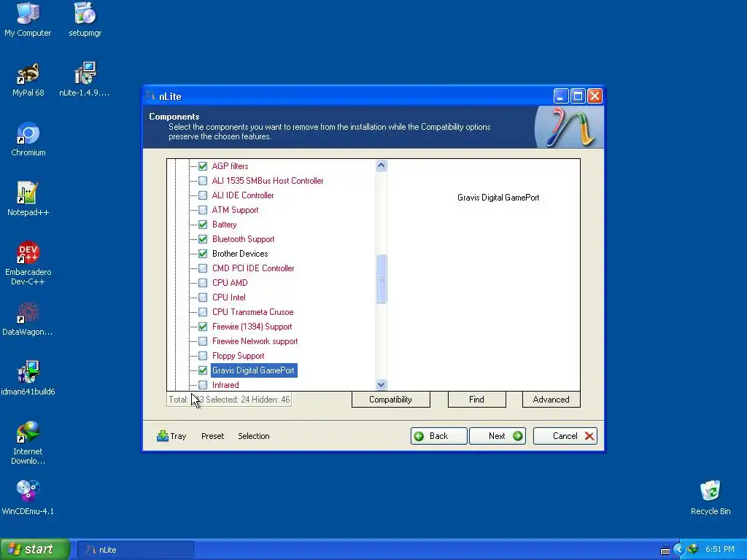Click nLite taskbar button
The width and height of the screenshot is (747, 560).
(x=135, y=550)
